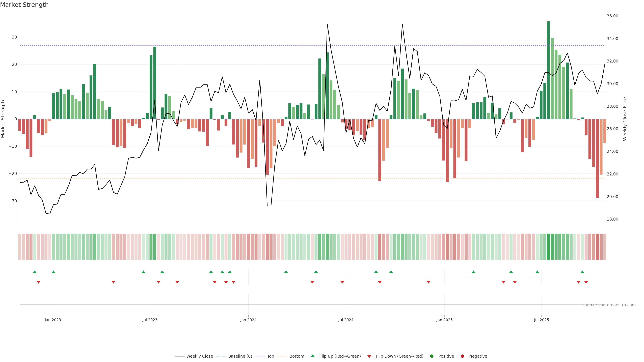Click the source: sharemaestro.com text
644x362 pixels.
click(x=609, y=305)
